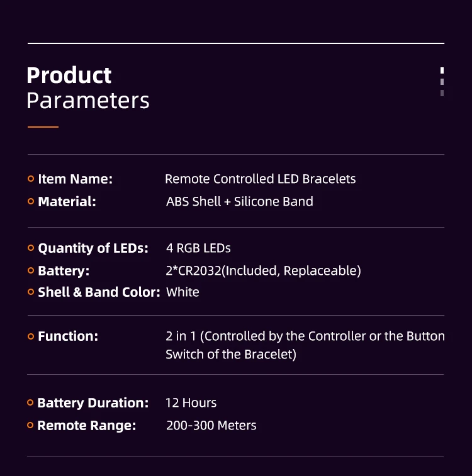
Task: Click the "Parameters" subheading text
Action: (x=88, y=101)
